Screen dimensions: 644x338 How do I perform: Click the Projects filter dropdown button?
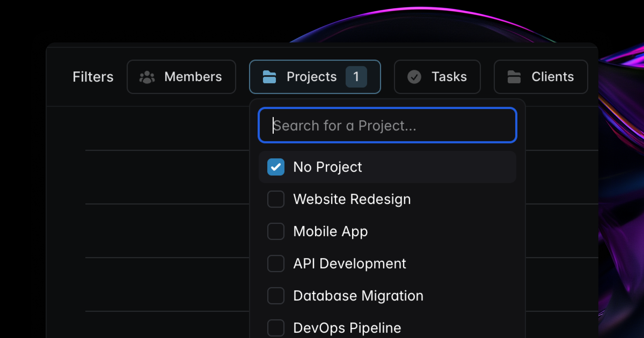[x=315, y=77]
